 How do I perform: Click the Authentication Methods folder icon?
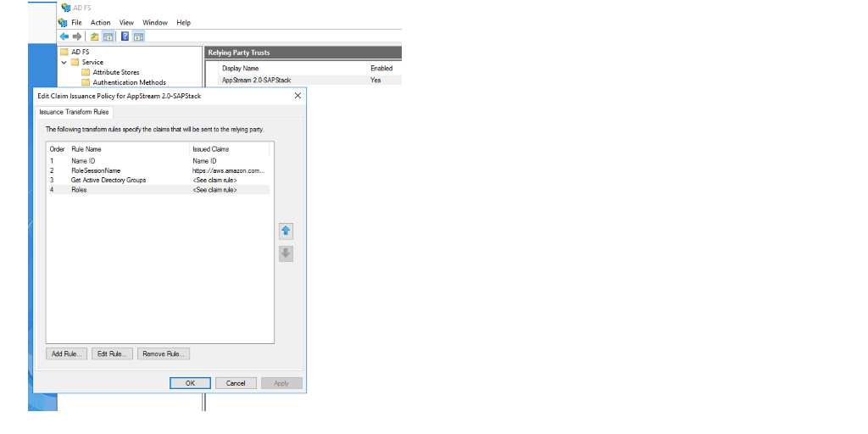tap(86, 82)
